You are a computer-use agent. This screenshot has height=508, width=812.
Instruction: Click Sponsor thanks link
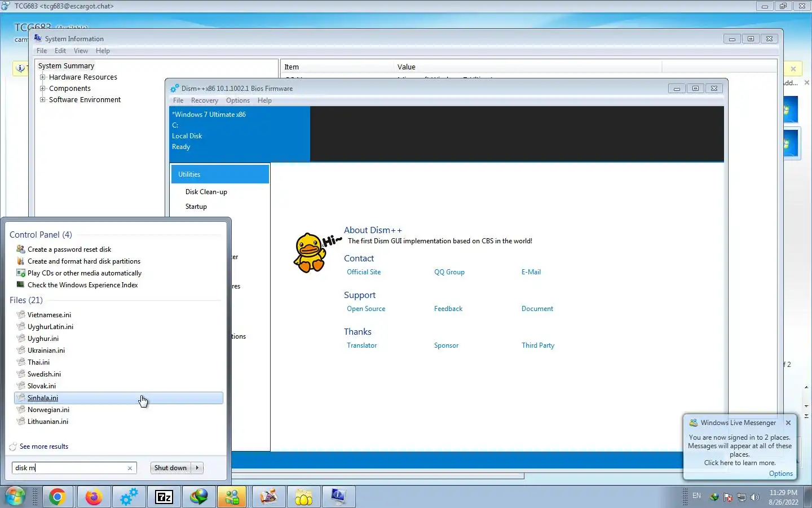click(x=446, y=345)
